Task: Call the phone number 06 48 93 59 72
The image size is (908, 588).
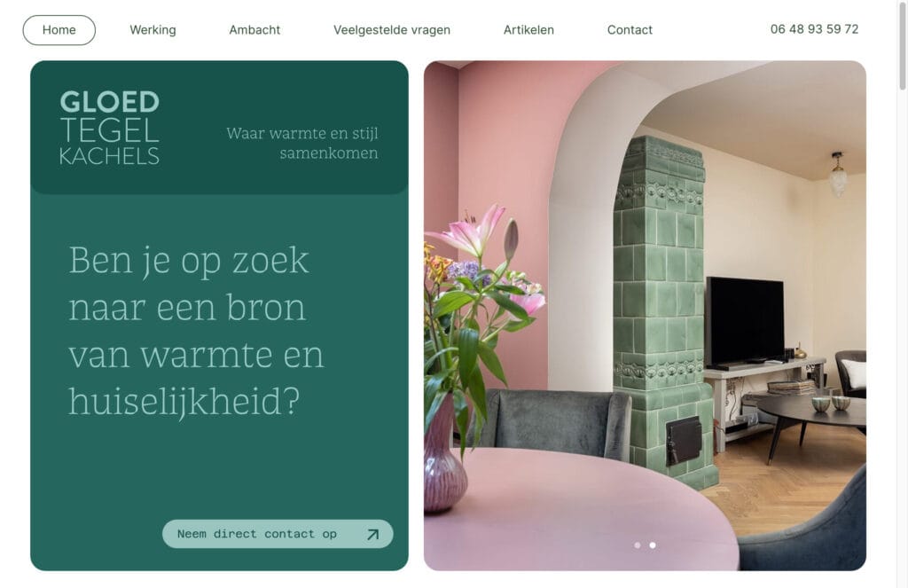Action: tap(814, 29)
